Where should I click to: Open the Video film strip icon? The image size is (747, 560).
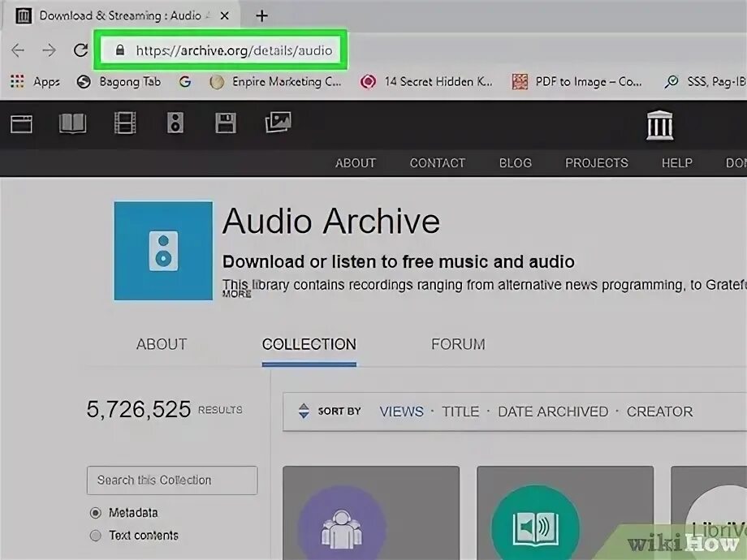coord(125,123)
